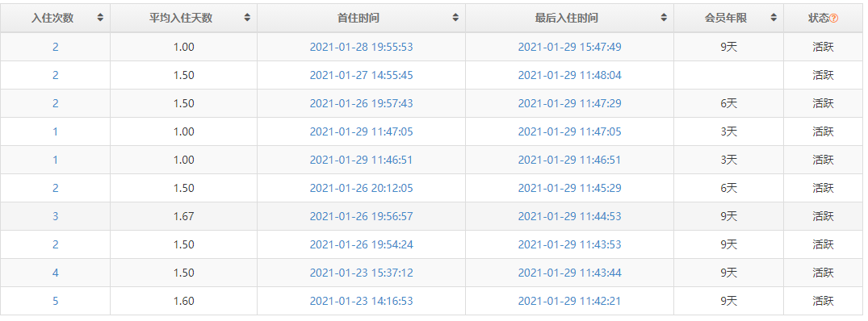Open last stay time 2021-01-29 11:48:04
Image resolution: width=868 pixels, height=321 pixels.
[569, 75]
